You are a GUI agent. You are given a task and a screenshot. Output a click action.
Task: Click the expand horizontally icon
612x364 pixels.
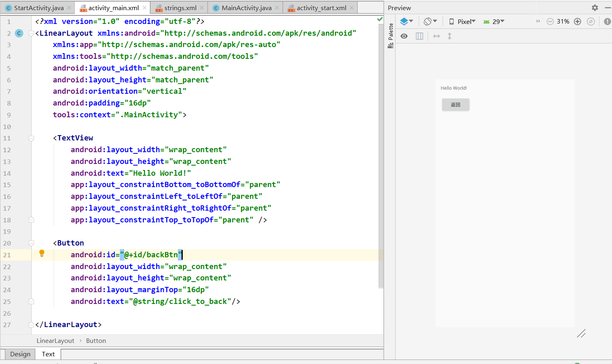point(437,36)
